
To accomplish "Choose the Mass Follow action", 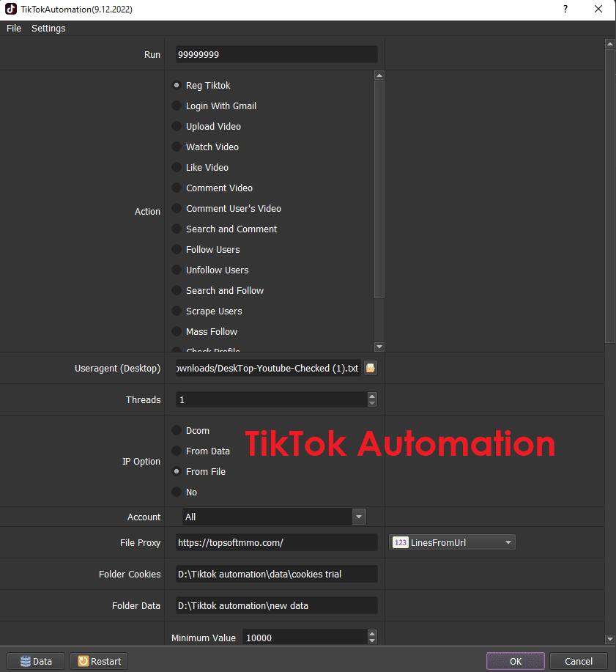I will click(x=205, y=332).
